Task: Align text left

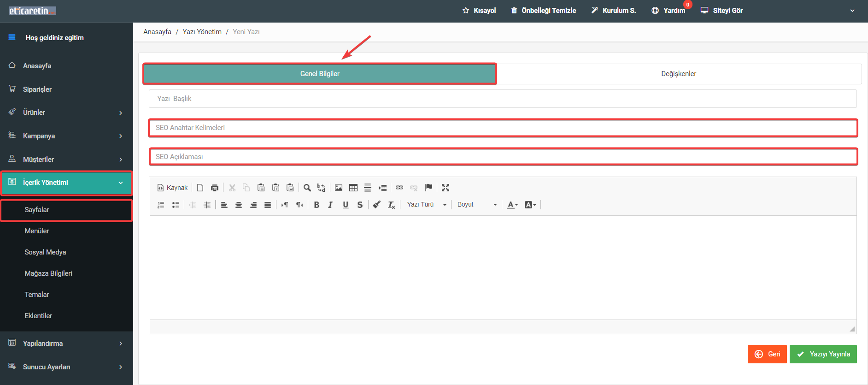Action: click(224, 205)
